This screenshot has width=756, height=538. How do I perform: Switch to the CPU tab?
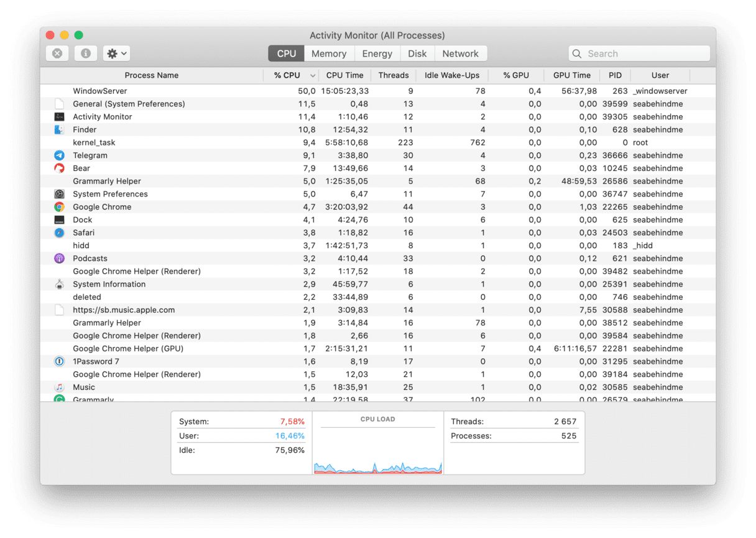286,53
